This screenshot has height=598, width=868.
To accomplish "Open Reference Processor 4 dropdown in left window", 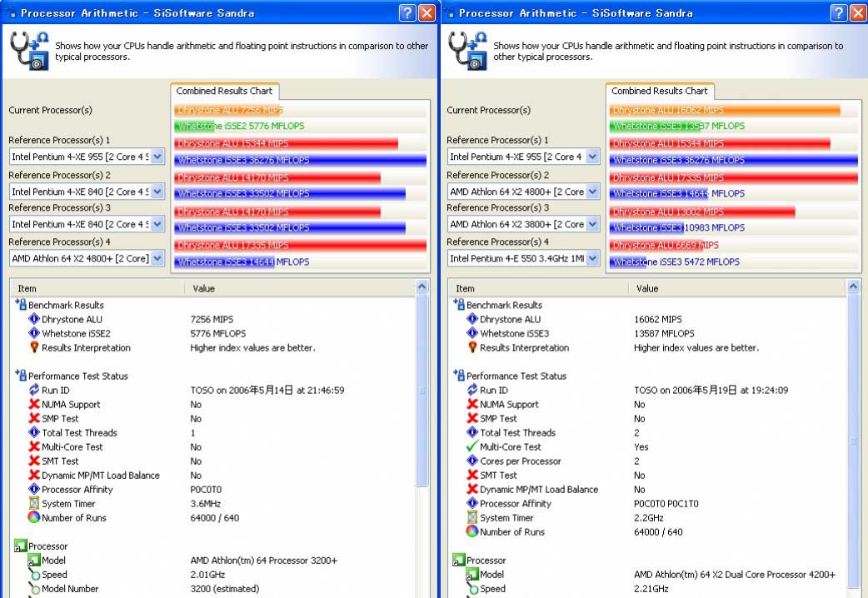I will click(x=157, y=258).
